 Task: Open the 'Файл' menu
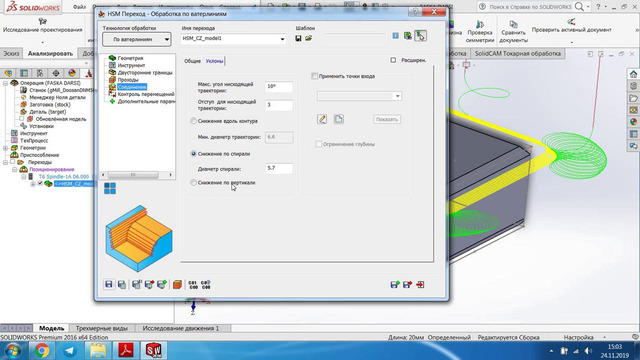(79, 7)
